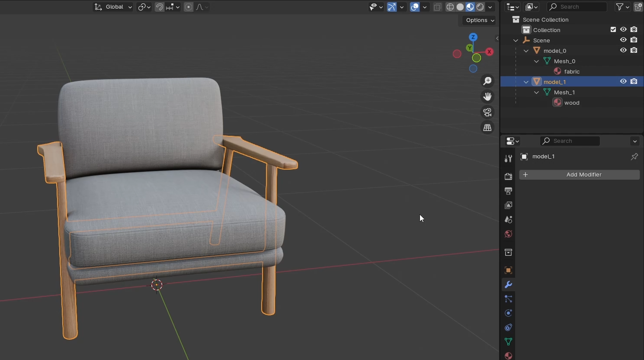This screenshot has height=360, width=644.
Task: Open properties editor type dropdown
Action: tap(513, 141)
